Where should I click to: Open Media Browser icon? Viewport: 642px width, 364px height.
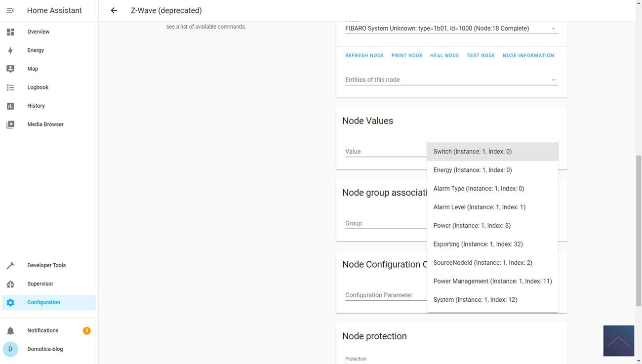point(10,124)
